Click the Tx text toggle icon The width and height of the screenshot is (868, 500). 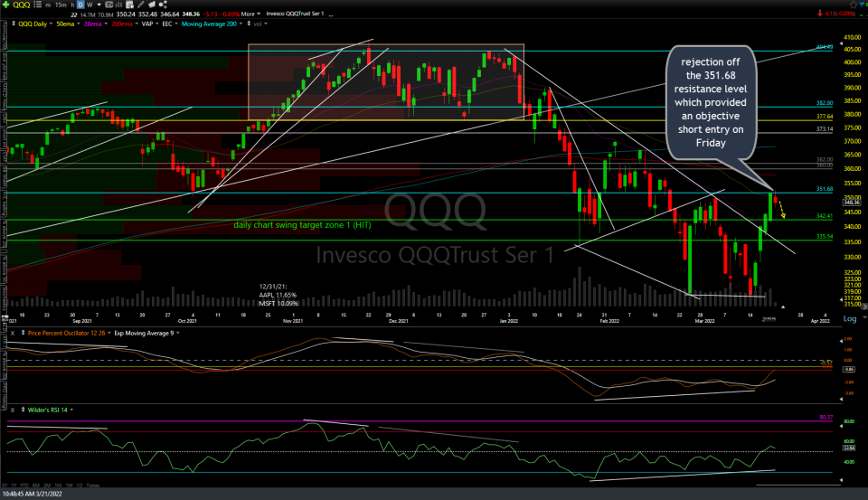coord(109,5)
